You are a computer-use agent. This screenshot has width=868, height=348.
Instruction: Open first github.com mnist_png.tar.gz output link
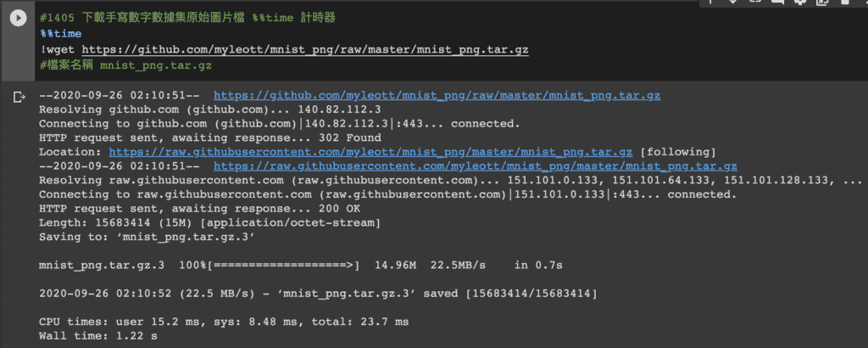tap(437, 95)
